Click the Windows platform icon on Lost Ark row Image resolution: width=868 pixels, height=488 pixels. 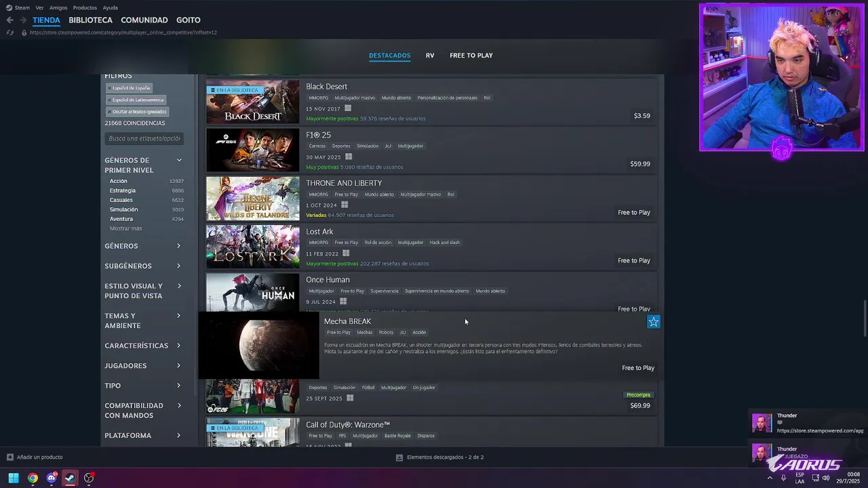pos(346,253)
